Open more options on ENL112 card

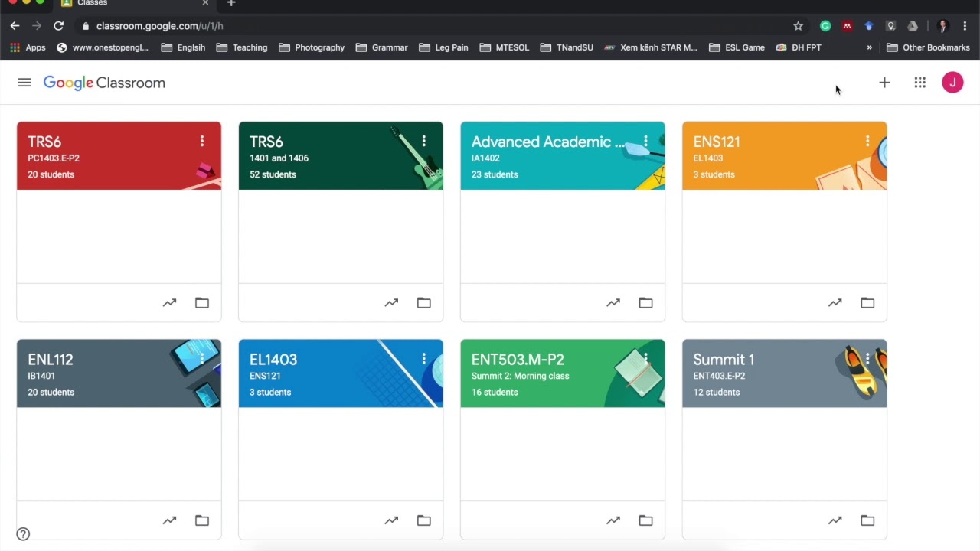click(202, 359)
